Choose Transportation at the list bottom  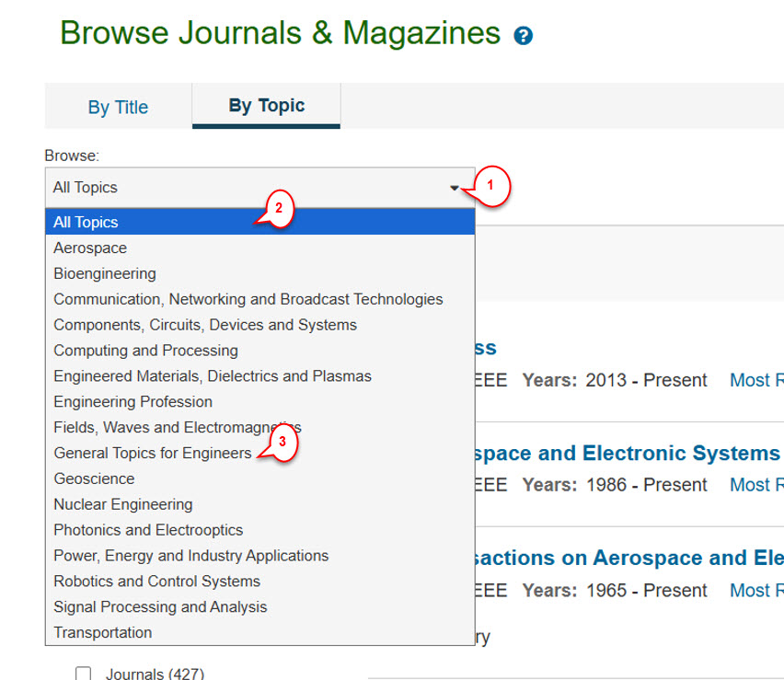click(x=103, y=633)
